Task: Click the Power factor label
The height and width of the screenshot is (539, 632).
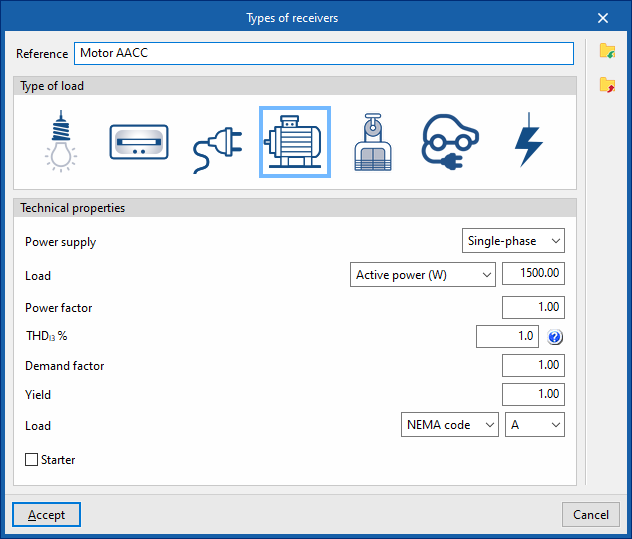Action: point(58,308)
